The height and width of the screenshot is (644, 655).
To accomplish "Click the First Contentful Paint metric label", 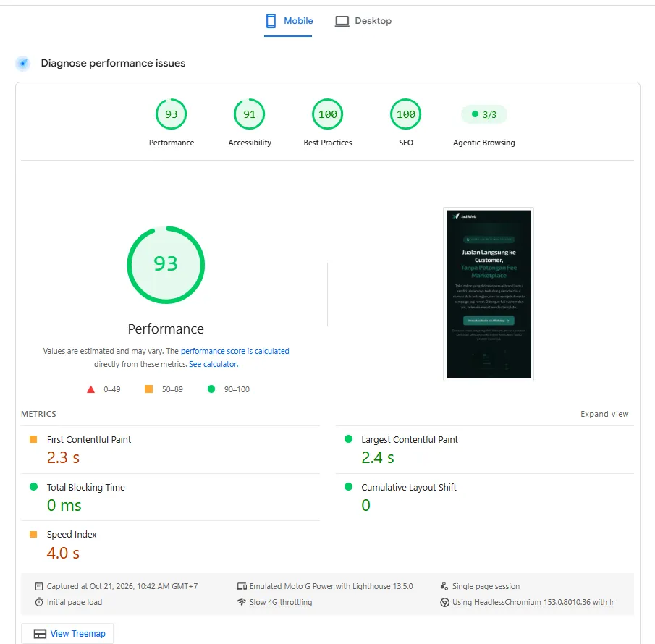I will coord(89,440).
